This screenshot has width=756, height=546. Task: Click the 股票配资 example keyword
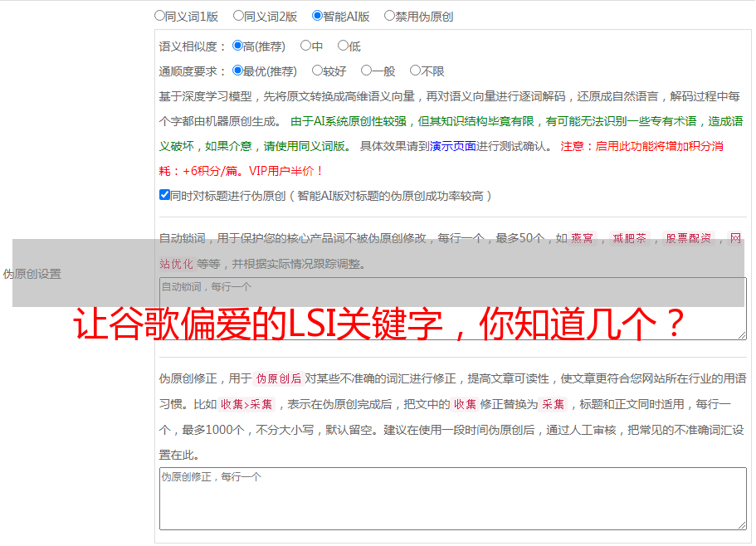[689, 238]
